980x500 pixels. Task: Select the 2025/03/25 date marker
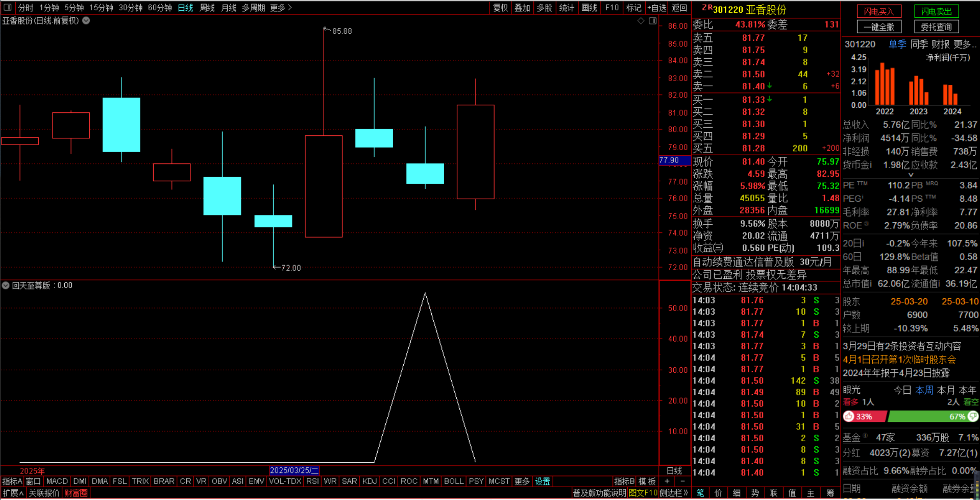pos(294,470)
